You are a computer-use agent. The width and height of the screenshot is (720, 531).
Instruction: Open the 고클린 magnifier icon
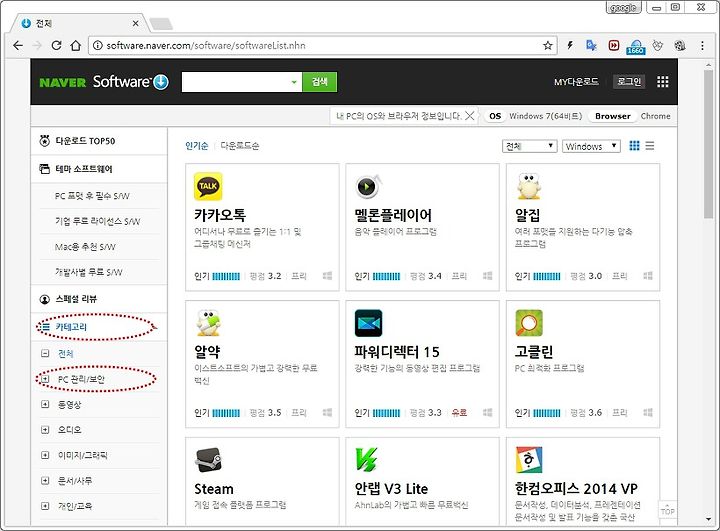click(529, 323)
